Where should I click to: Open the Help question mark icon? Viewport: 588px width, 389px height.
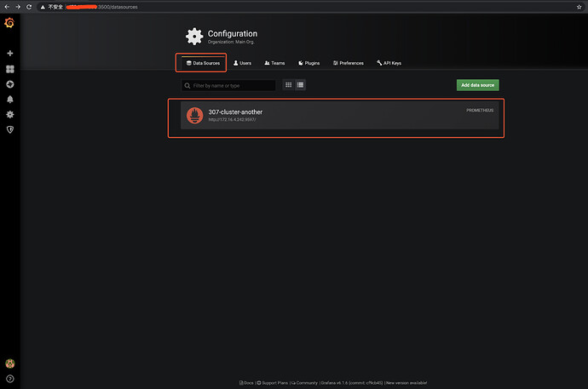[x=10, y=379]
